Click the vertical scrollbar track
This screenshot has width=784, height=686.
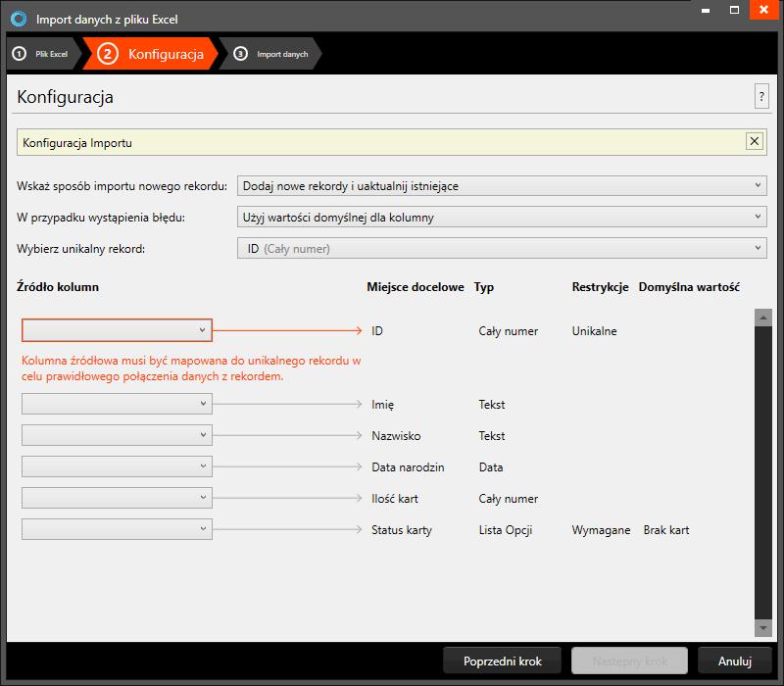(x=763, y=472)
